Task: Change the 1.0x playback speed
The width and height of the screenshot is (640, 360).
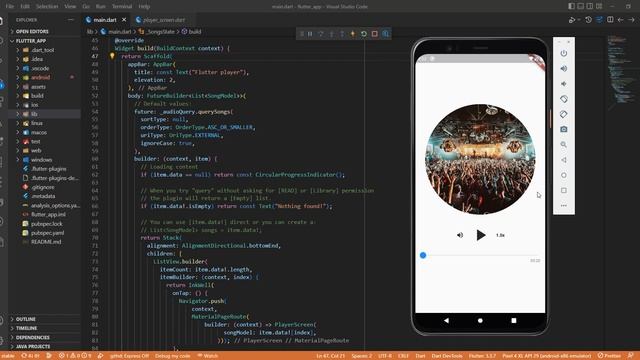Action: (x=500, y=235)
